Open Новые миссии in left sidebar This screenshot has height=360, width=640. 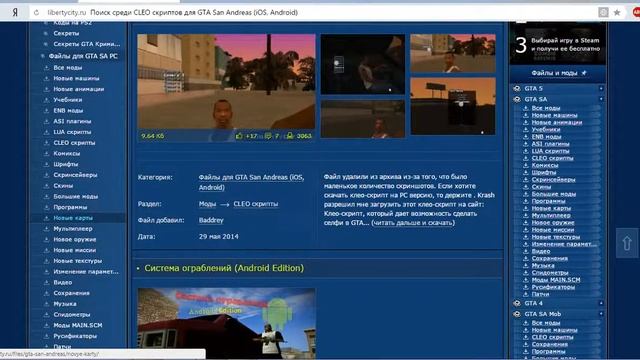pyautogui.click(x=75, y=250)
